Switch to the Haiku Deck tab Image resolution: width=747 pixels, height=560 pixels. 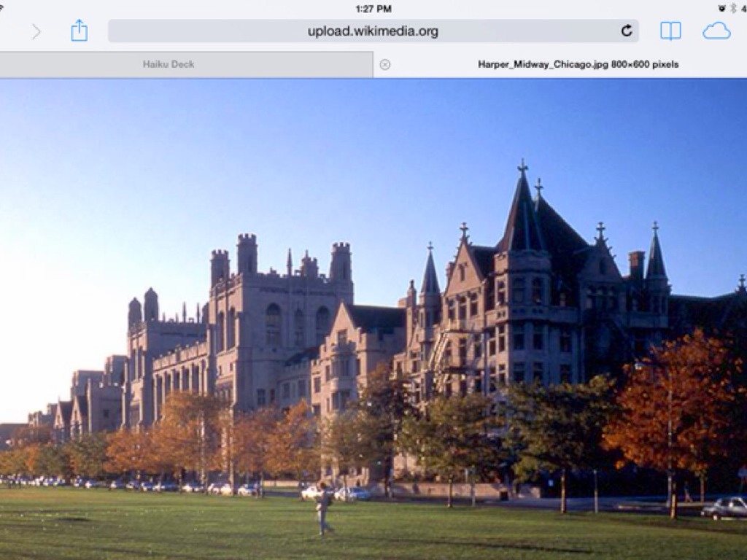pyautogui.click(x=186, y=64)
